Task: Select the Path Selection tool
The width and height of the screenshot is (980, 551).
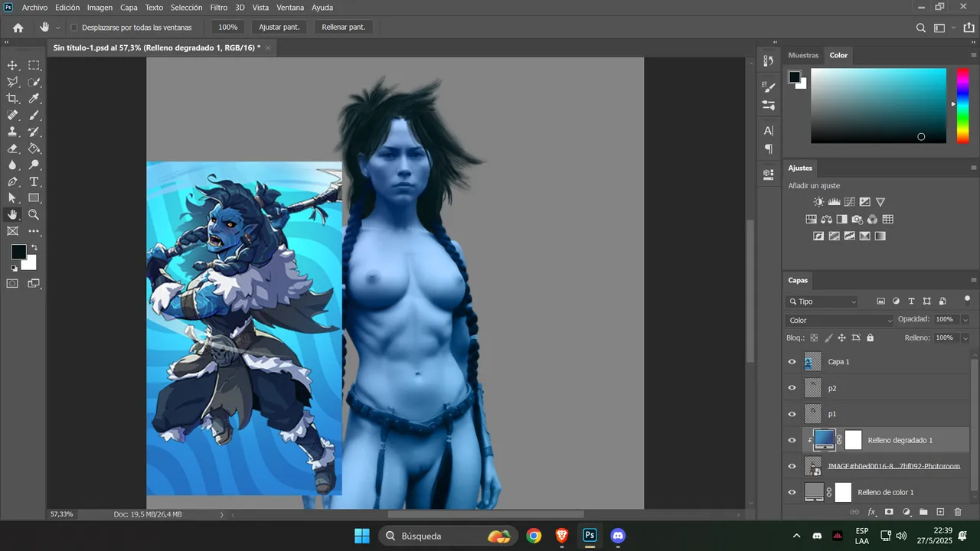Action: click(x=12, y=198)
